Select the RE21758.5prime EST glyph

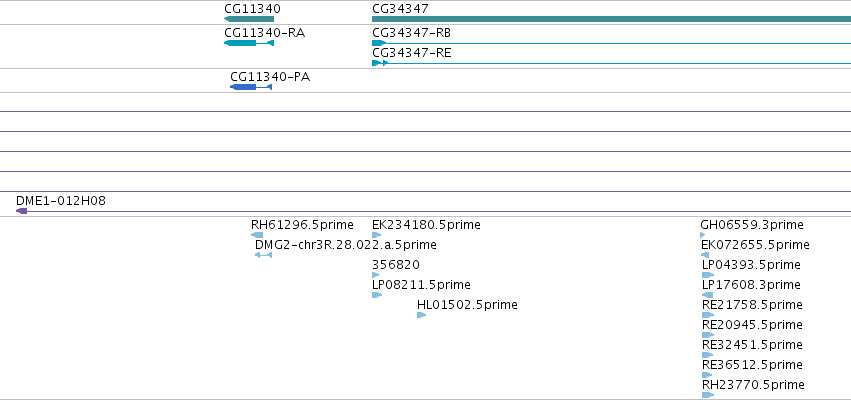(x=708, y=315)
